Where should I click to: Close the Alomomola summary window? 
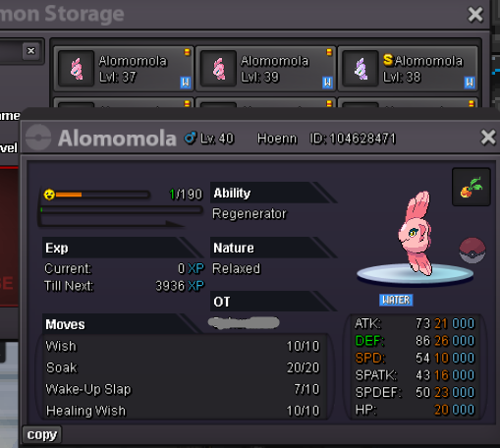pos(488,137)
